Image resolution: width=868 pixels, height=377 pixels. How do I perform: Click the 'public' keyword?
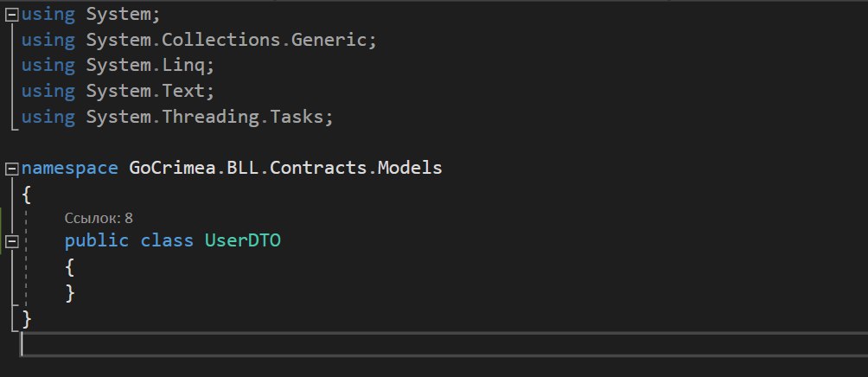[96, 241]
